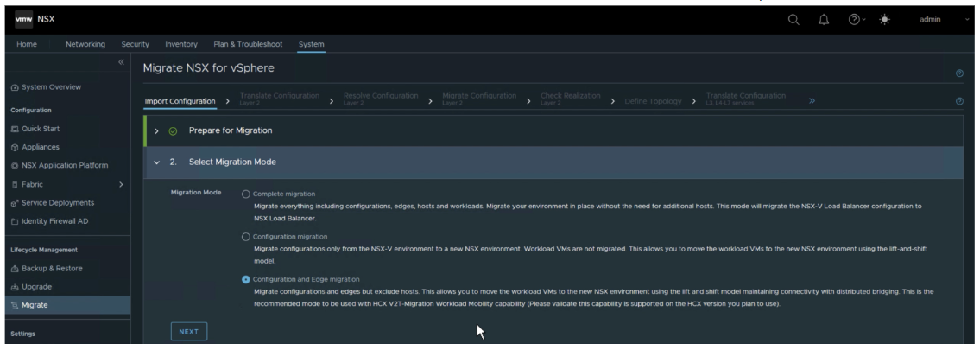Open the help question mark menu

[x=857, y=19]
